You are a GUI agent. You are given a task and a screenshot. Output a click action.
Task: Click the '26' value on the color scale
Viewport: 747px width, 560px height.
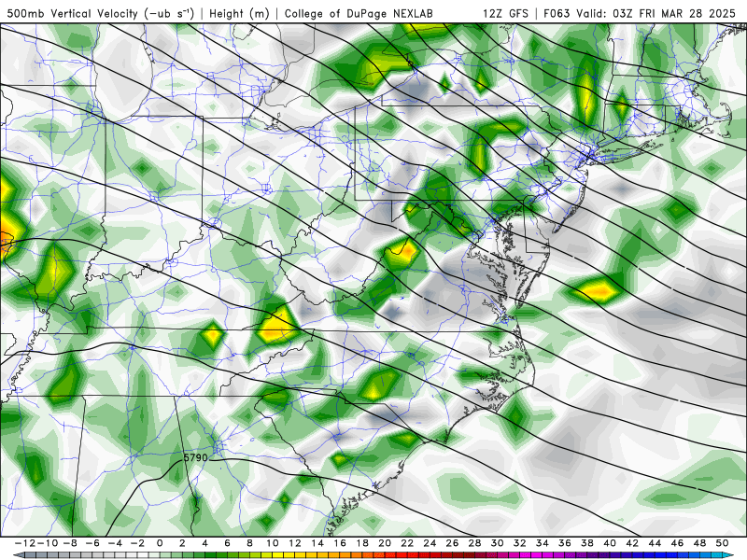click(x=452, y=543)
